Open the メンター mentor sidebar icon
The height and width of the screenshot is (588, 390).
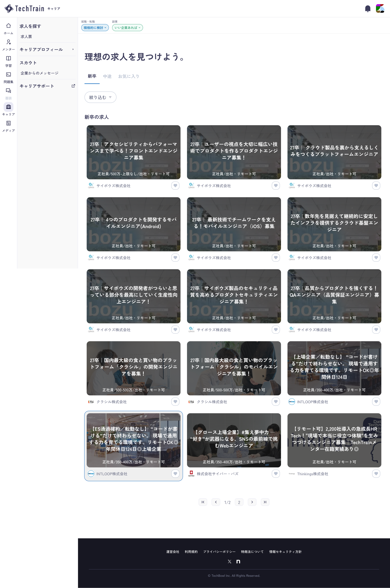[x=8, y=42]
